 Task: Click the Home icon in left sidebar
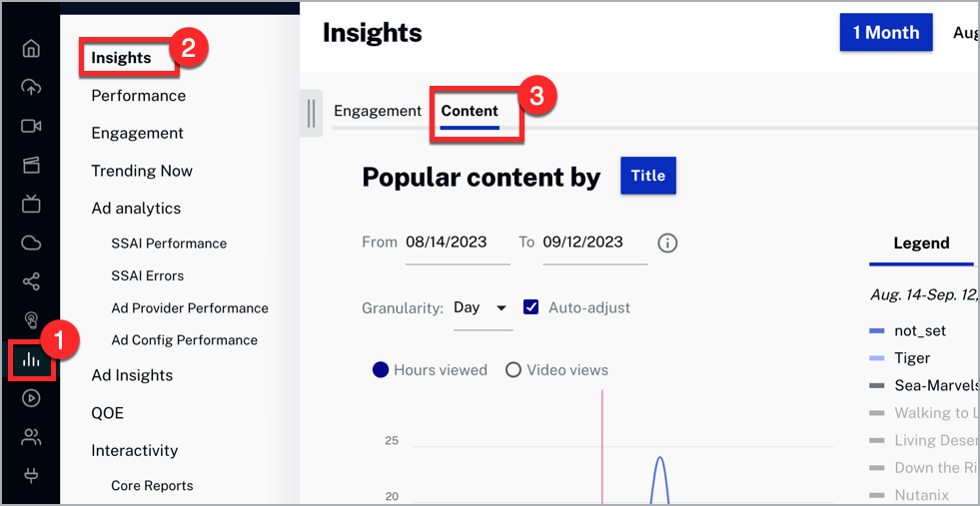31,49
